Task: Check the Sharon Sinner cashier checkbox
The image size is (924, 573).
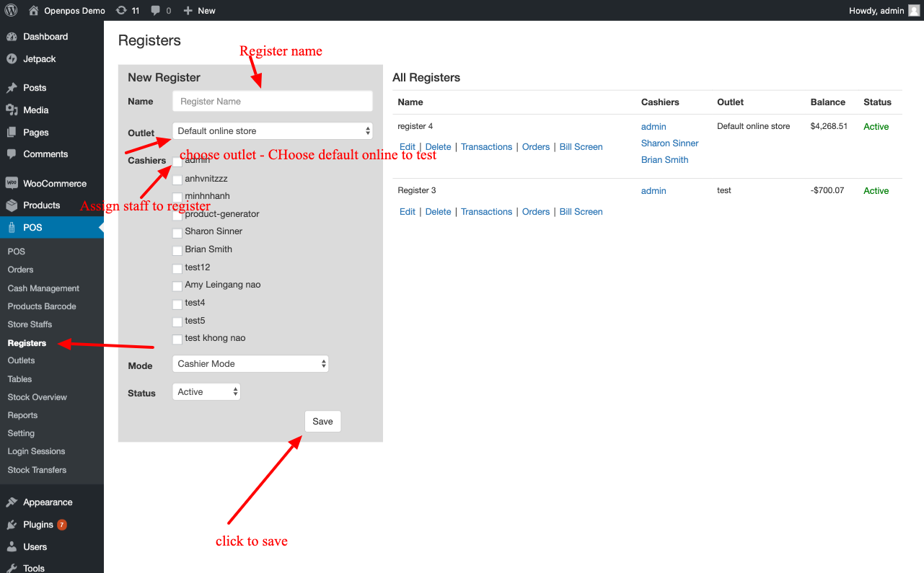Action: pos(177,232)
